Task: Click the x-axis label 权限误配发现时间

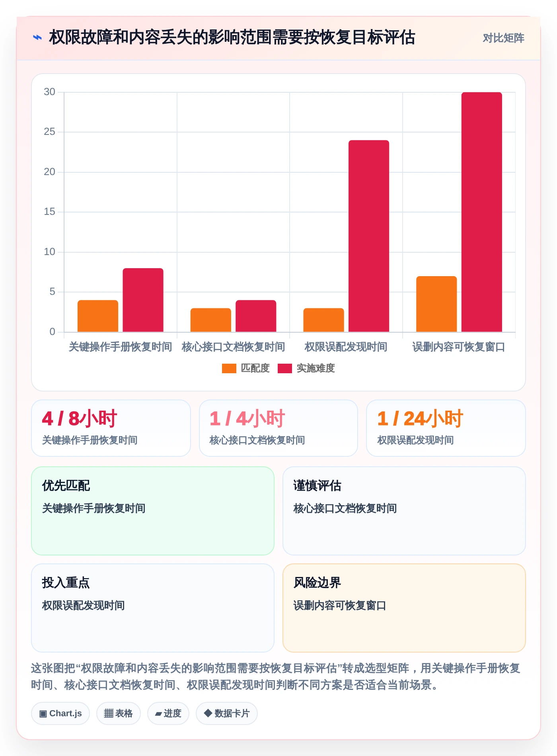Action: [346, 347]
